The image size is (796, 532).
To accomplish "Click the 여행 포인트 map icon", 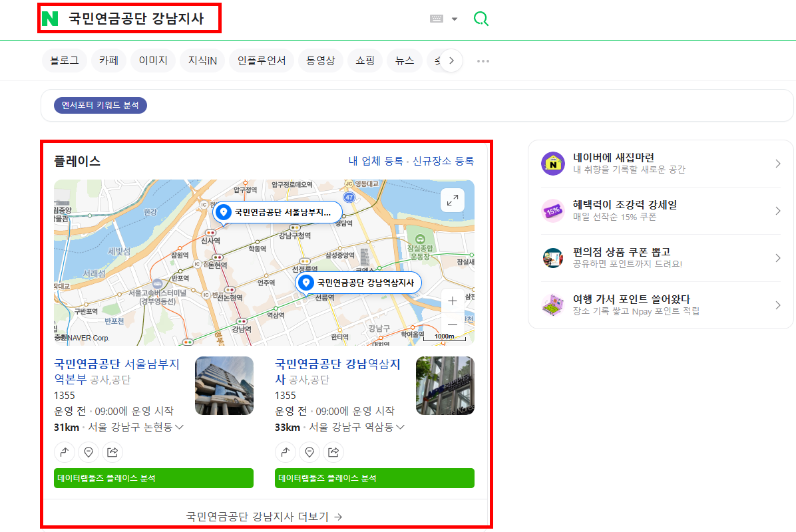I will tap(553, 305).
